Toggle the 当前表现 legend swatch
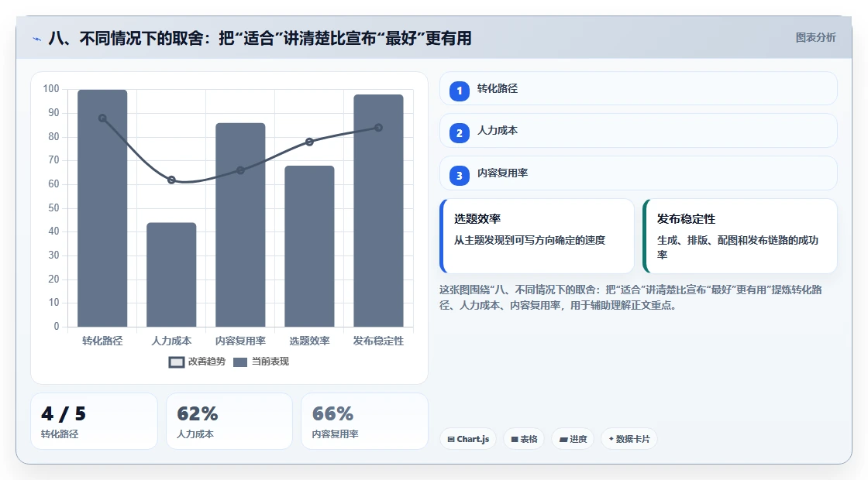The width and height of the screenshot is (868, 480). click(x=240, y=362)
